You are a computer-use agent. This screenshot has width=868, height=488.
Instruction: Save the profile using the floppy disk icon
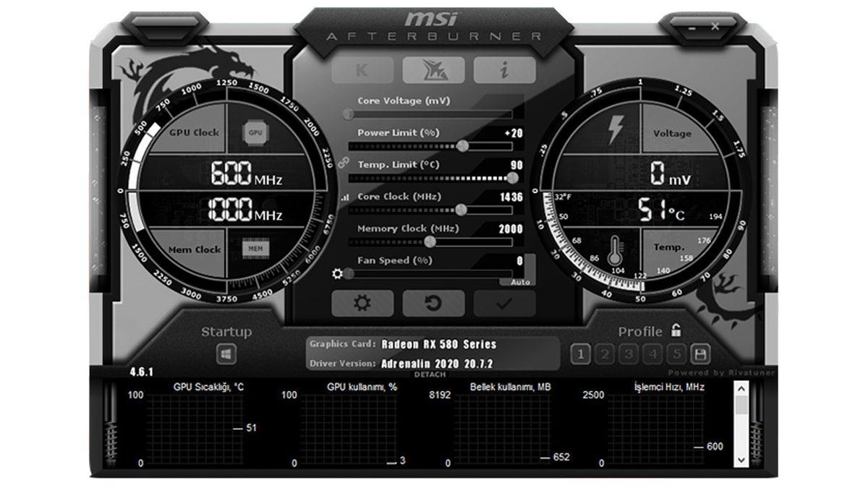[701, 354]
